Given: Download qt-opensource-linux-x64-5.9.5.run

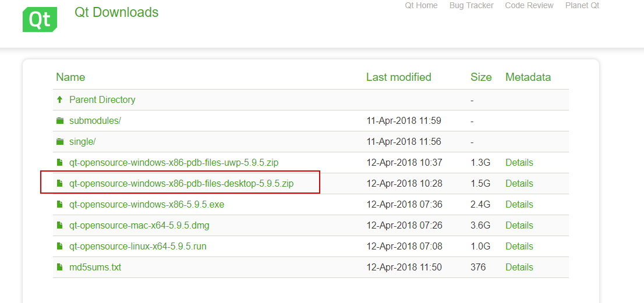Looking at the screenshot, I should pos(137,247).
